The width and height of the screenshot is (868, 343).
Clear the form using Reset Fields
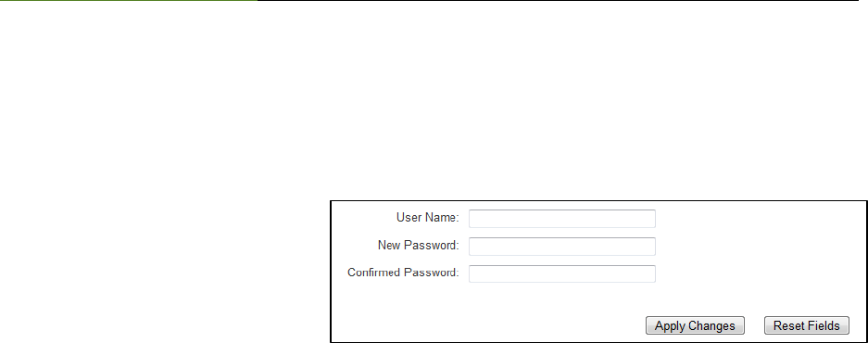[807, 325]
